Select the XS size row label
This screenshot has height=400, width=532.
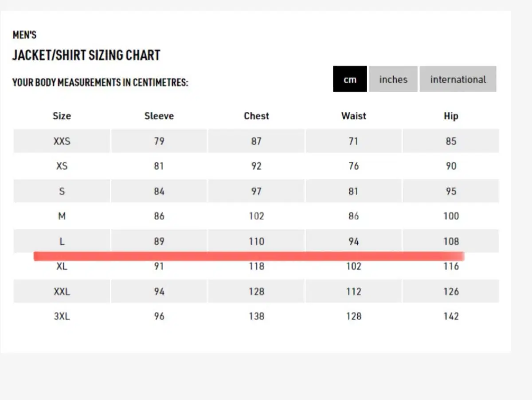62,166
